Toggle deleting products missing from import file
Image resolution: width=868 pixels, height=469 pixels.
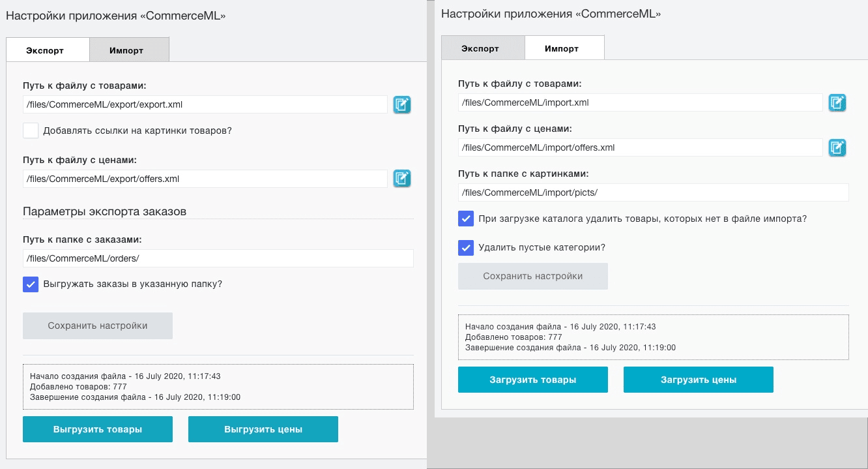[x=466, y=219]
